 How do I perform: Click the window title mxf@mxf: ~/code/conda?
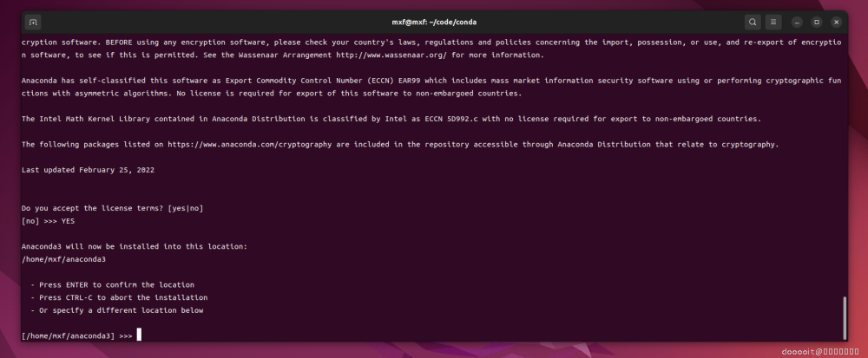click(434, 22)
